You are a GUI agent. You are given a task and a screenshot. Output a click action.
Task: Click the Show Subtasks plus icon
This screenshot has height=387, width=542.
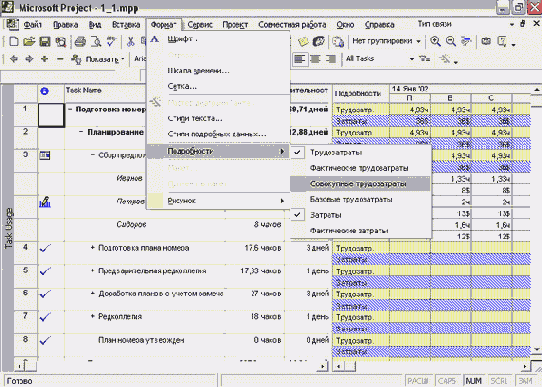pyautogui.click(x=45, y=59)
